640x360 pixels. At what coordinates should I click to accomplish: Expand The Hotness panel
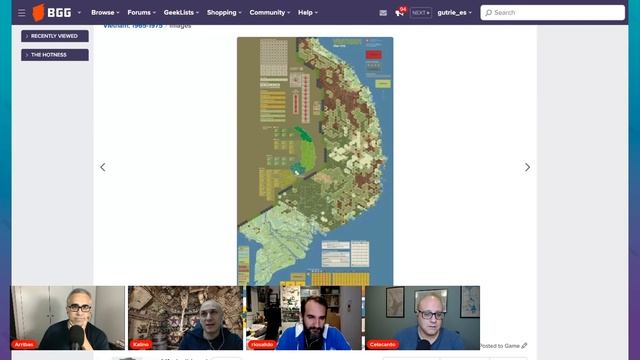coord(55,55)
